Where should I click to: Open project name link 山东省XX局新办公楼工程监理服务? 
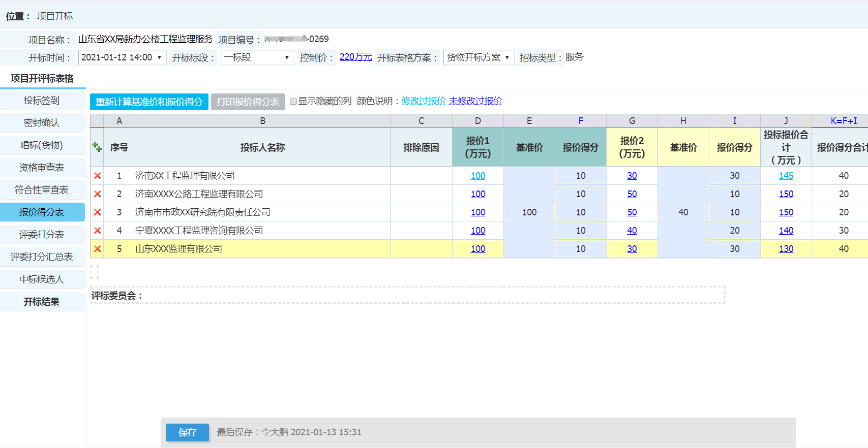point(145,39)
